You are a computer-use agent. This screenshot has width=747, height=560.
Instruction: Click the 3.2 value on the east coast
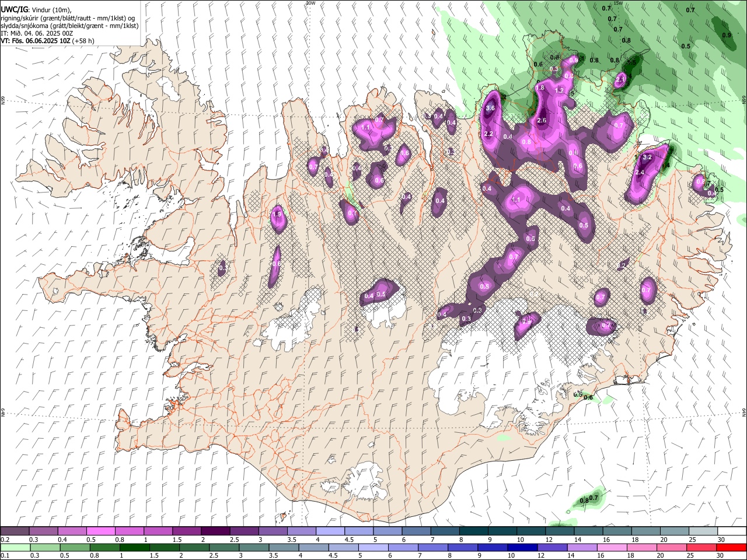pos(647,157)
